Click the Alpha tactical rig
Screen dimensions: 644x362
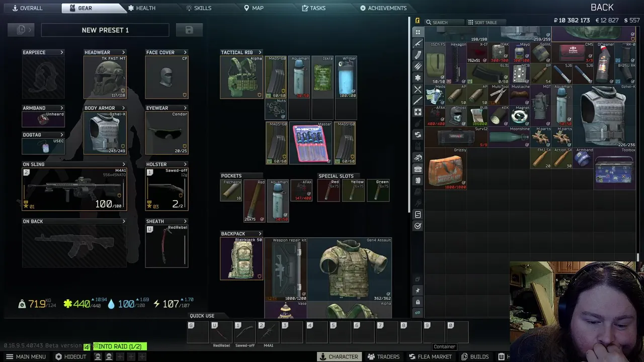[x=242, y=77]
